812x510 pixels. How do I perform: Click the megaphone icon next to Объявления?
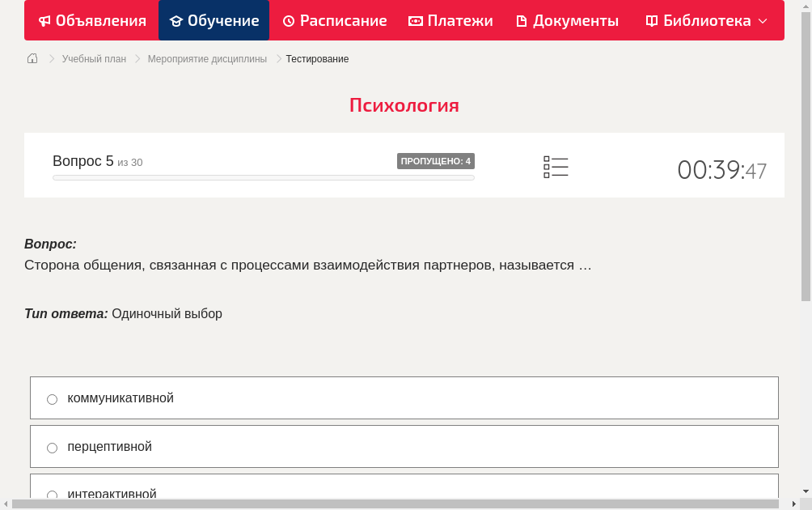(x=44, y=20)
